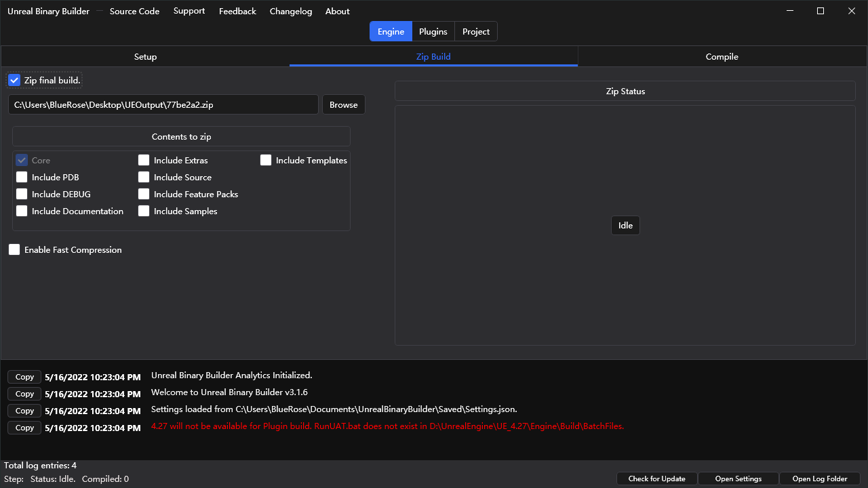The height and width of the screenshot is (488, 868).
Task: Click the zip file path input field
Action: pos(163,105)
